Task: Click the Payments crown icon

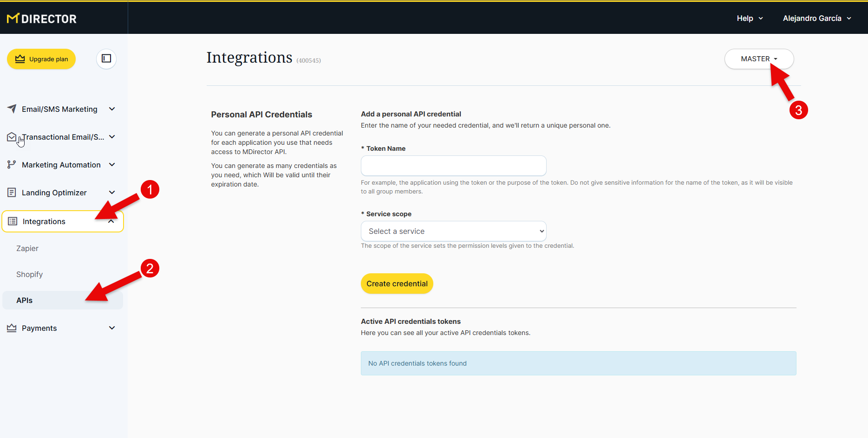Action: coord(12,328)
